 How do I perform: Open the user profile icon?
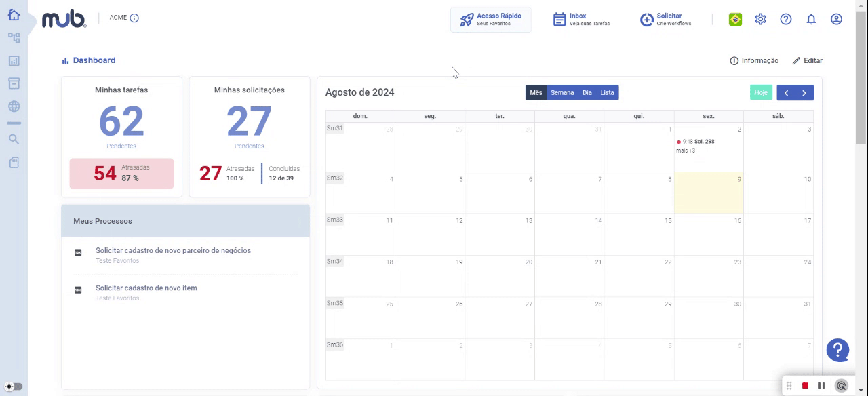point(836,19)
